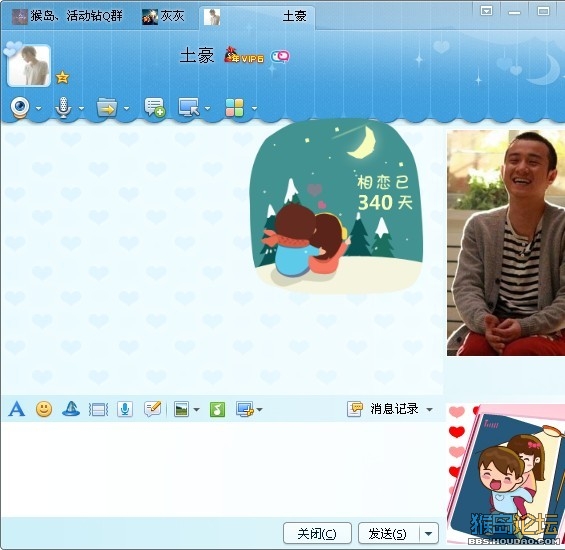Switch to the 灰灰 chat tab

[164, 16]
